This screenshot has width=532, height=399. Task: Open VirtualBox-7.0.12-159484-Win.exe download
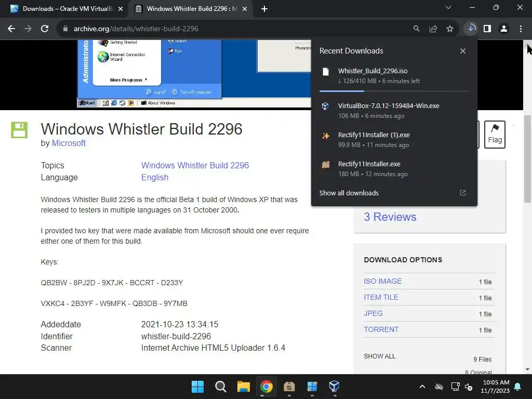394,111
